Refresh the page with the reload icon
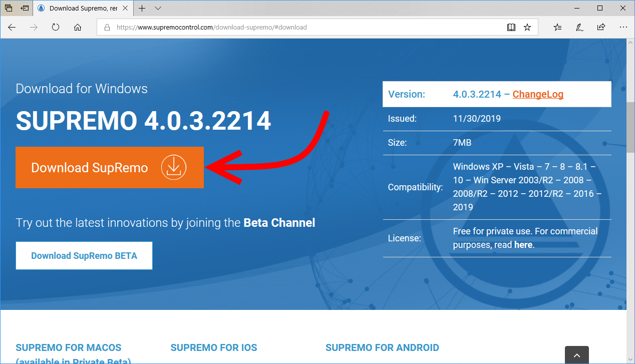 (56, 28)
